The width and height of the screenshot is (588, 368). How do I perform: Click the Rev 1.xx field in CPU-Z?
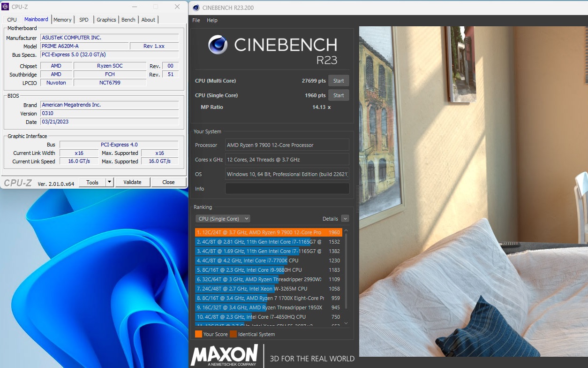pos(154,46)
